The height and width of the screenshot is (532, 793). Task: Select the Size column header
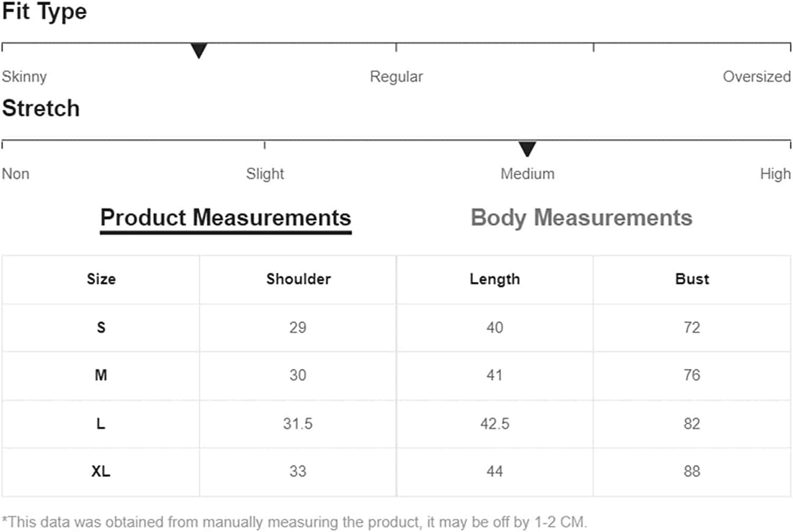(x=101, y=279)
